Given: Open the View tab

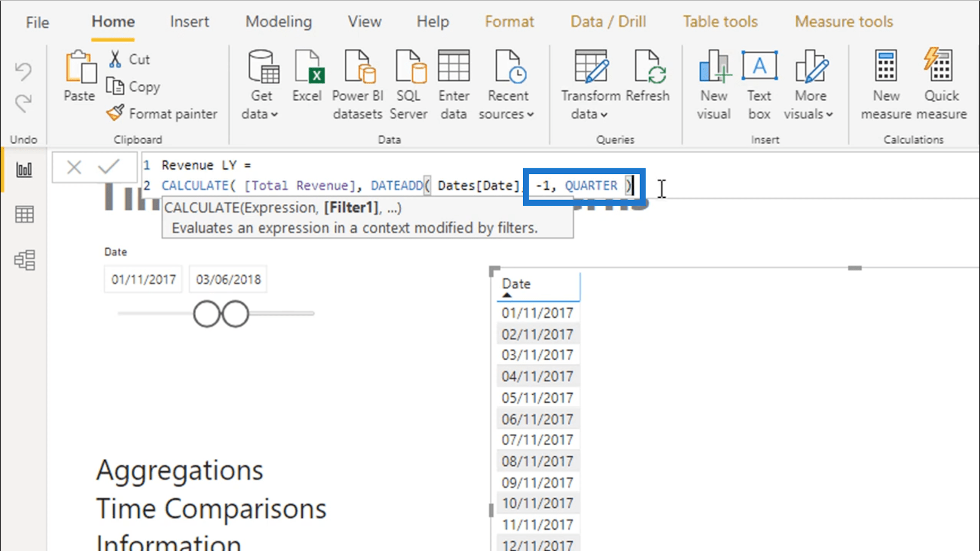Looking at the screenshot, I should point(364,22).
